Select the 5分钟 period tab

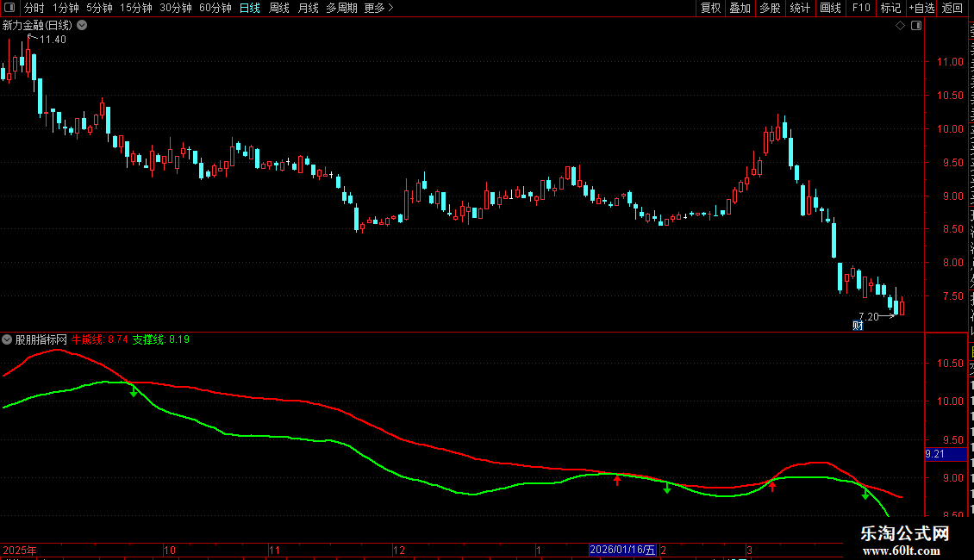tap(99, 8)
